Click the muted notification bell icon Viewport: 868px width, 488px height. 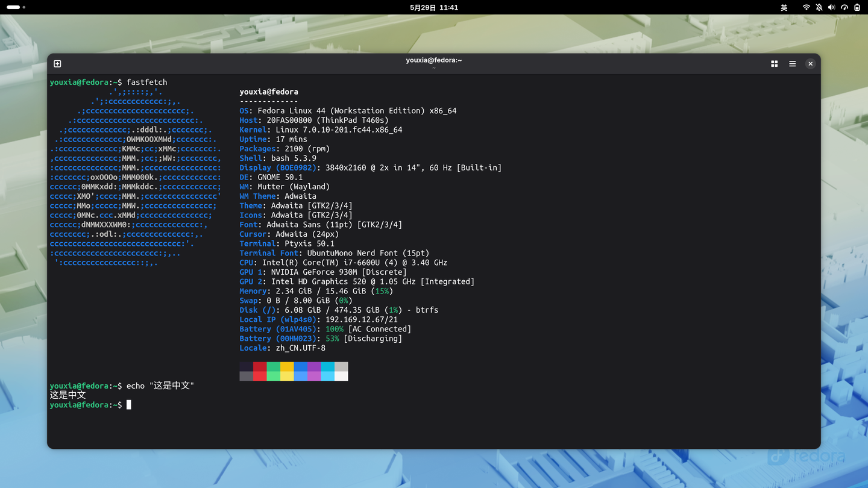coord(819,7)
